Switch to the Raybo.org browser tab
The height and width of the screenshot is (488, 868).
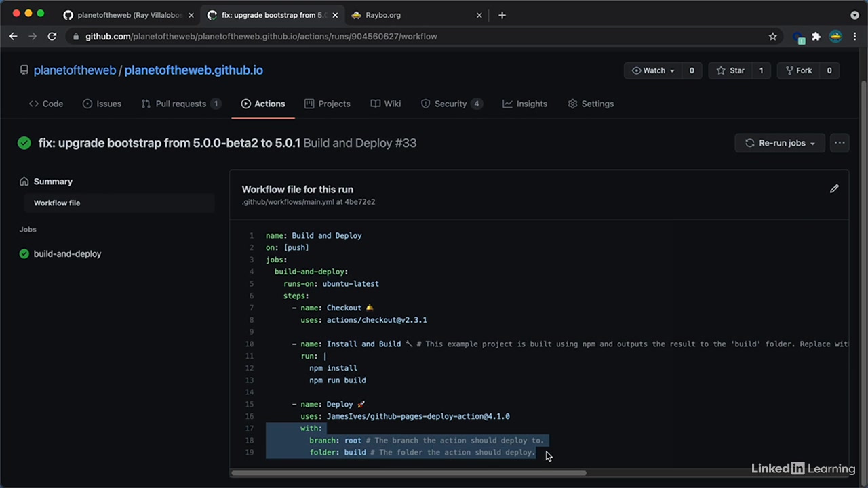pos(416,15)
